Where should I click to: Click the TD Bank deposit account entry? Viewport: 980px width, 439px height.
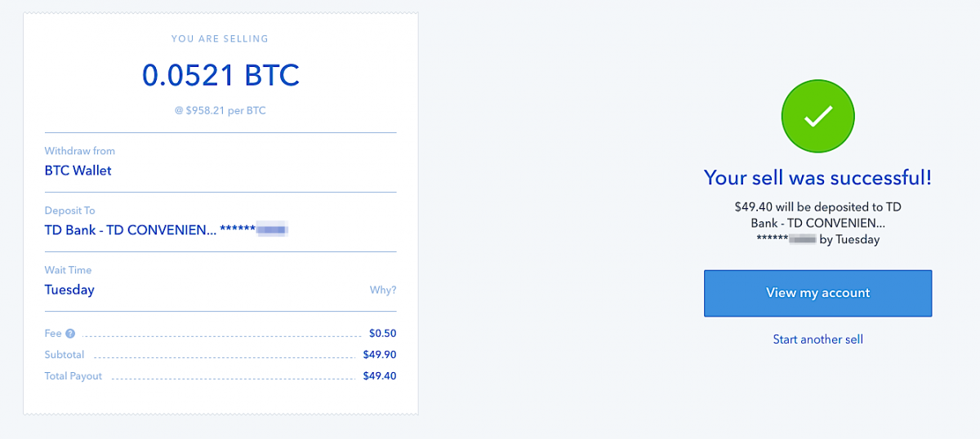[x=166, y=230]
